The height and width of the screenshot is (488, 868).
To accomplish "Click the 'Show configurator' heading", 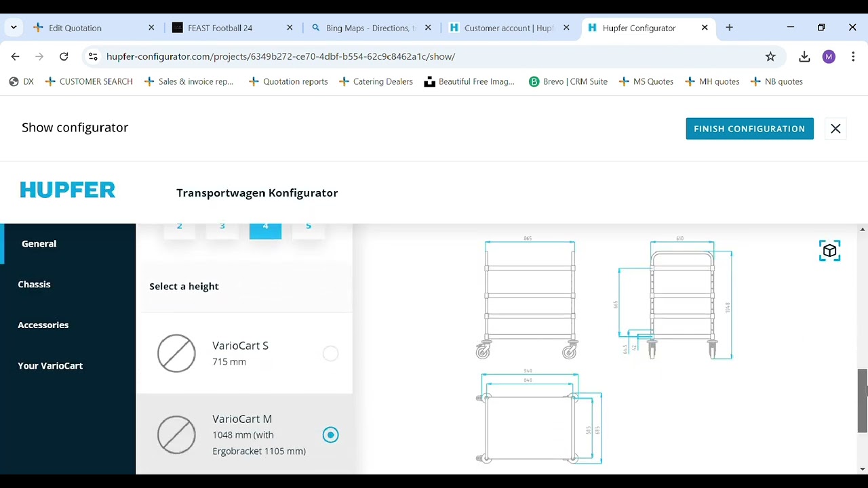I will coord(75,127).
